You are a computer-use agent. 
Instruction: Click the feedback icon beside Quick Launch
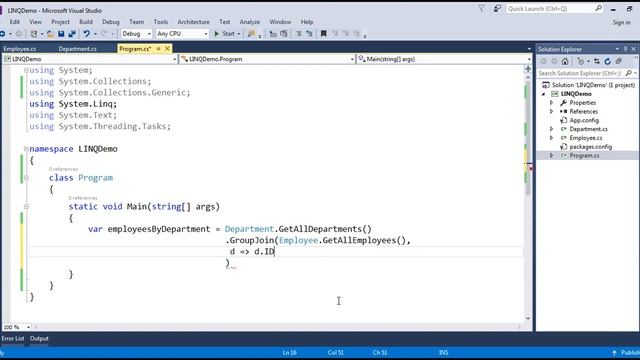point(497,9)
